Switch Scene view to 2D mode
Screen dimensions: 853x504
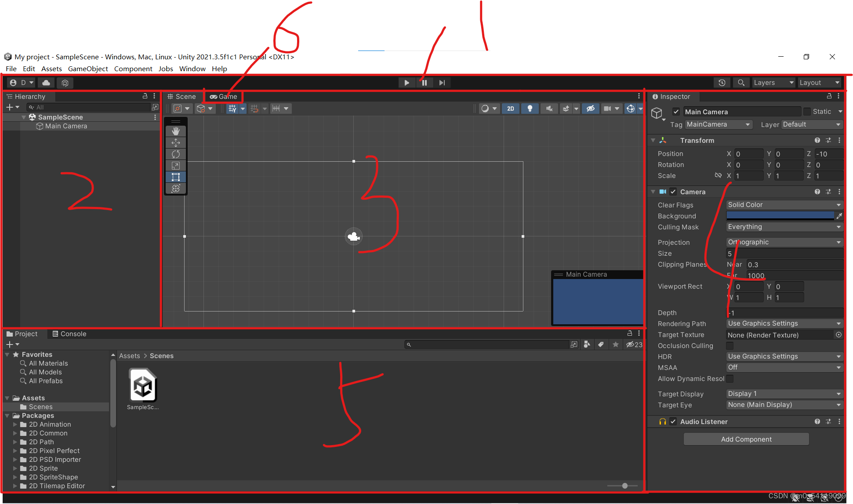[x=510, y=108]
